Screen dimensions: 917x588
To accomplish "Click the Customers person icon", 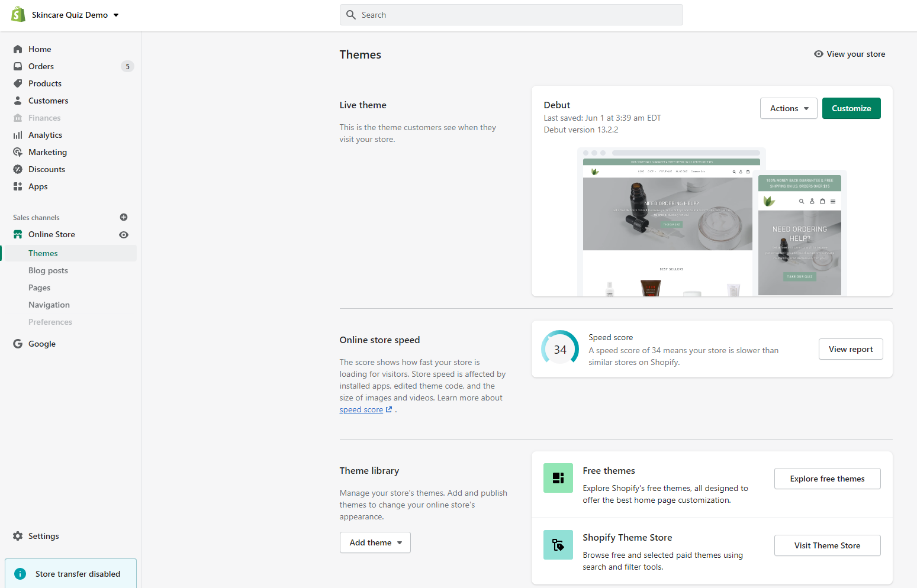I will tap(18, 101).
